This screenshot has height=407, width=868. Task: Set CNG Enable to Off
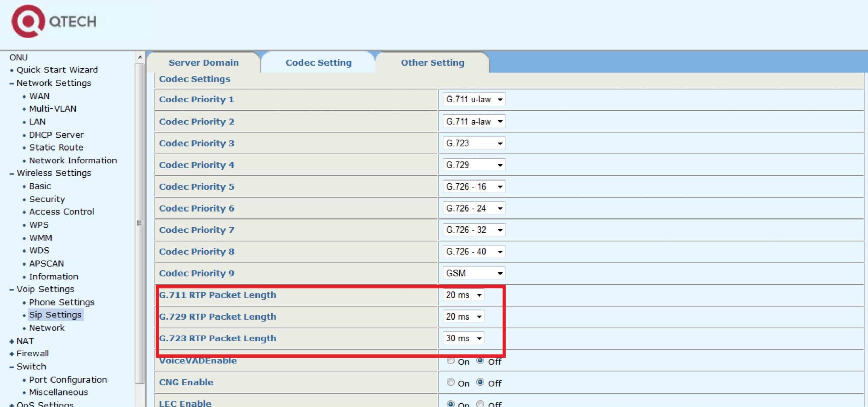480,382
